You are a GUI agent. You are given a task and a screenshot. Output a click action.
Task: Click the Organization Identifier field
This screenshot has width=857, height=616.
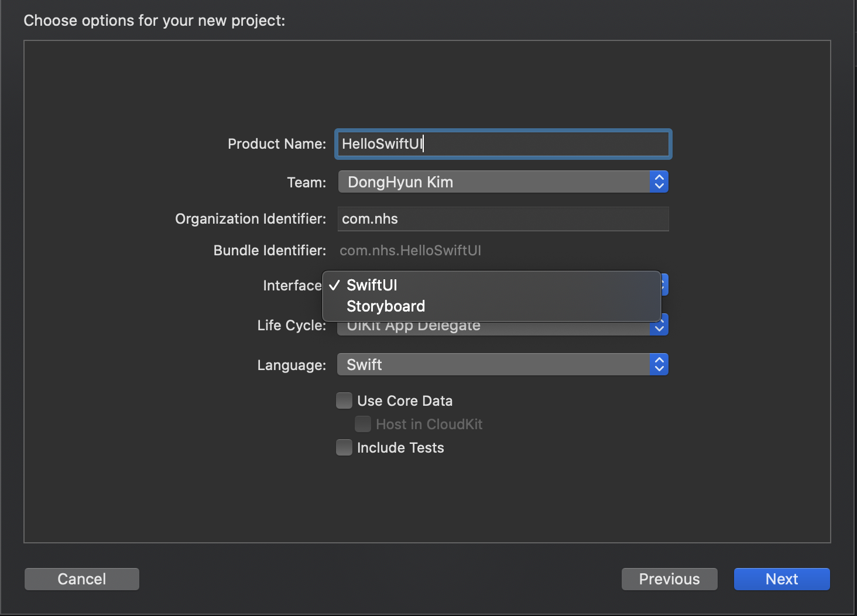[x=503, y=219]
